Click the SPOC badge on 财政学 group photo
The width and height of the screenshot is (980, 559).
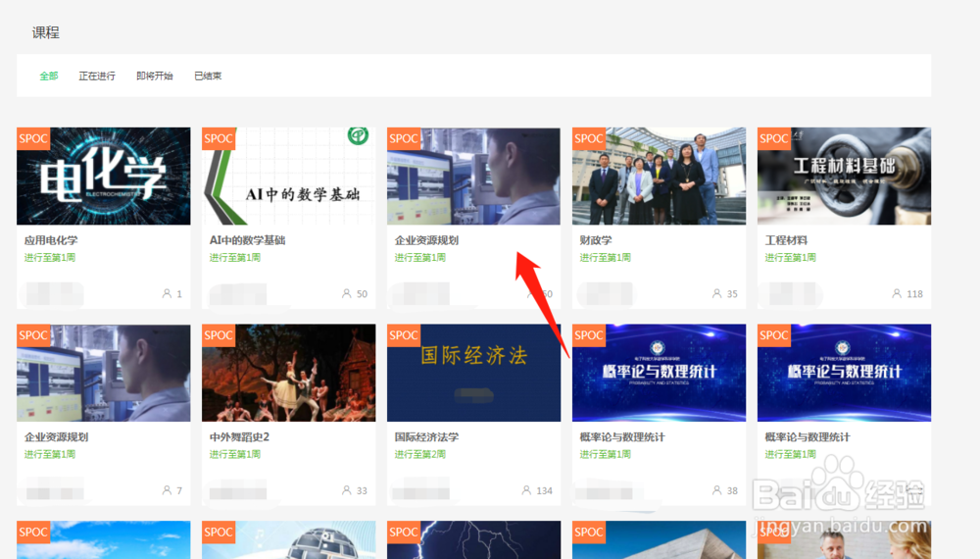pyautogui.click(x=589, y=139)
